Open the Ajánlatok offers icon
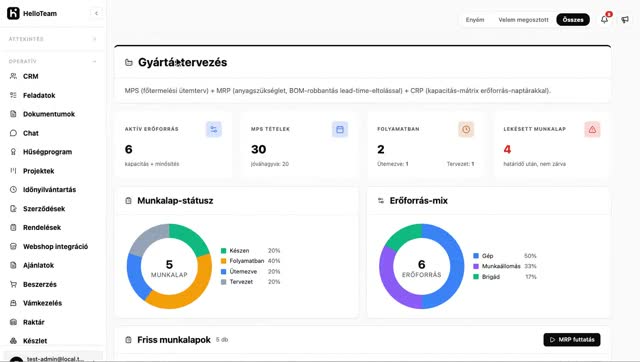 coord(13,265)
